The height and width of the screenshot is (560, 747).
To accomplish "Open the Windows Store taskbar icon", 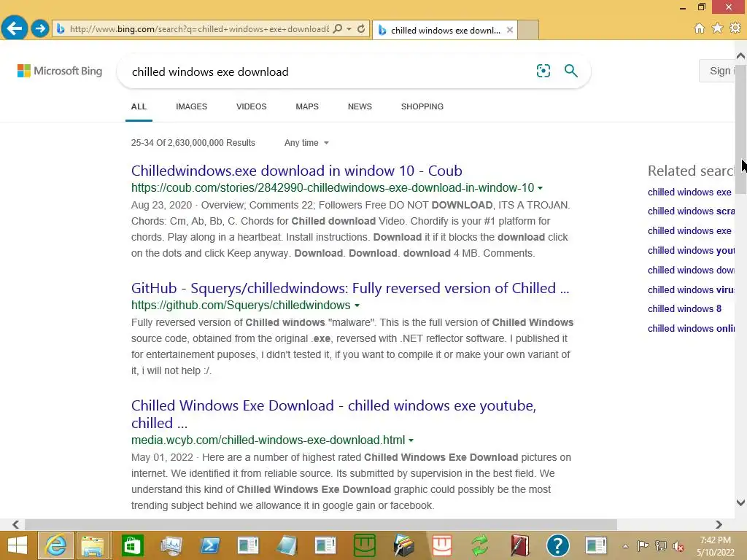I will [x=133, y=545].
